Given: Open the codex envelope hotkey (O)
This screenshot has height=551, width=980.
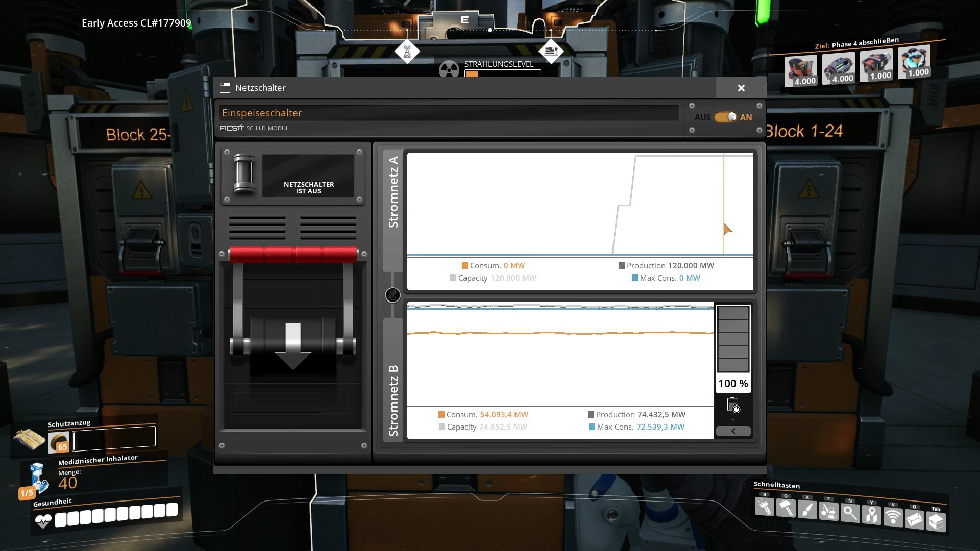Looking at the screenshot, I should 914,519.
